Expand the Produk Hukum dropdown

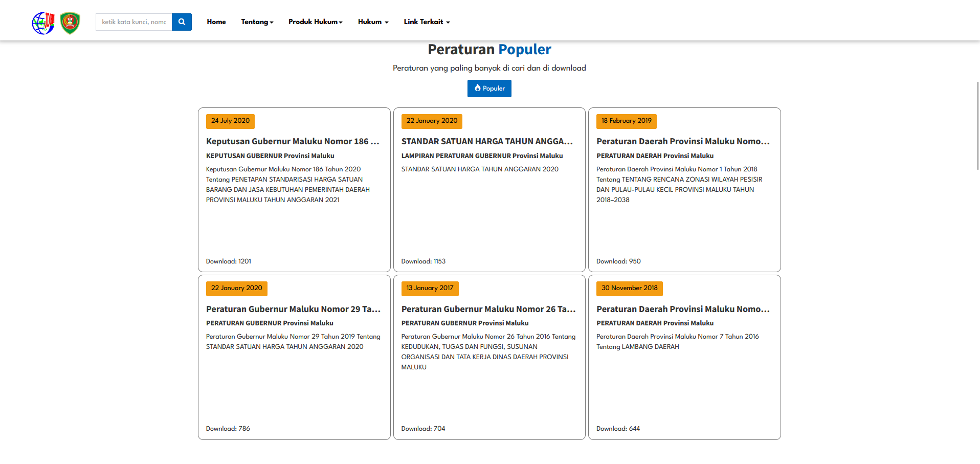316,22
